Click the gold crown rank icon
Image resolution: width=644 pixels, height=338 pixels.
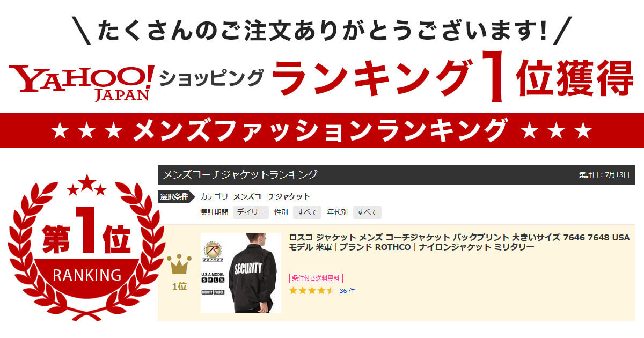pos(179,264)
